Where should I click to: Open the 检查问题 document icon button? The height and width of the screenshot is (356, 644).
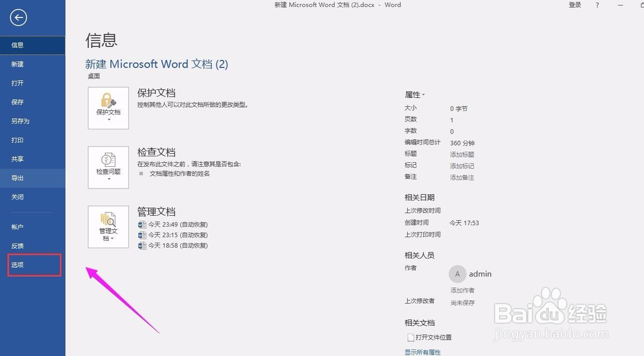tap(108, 167)
